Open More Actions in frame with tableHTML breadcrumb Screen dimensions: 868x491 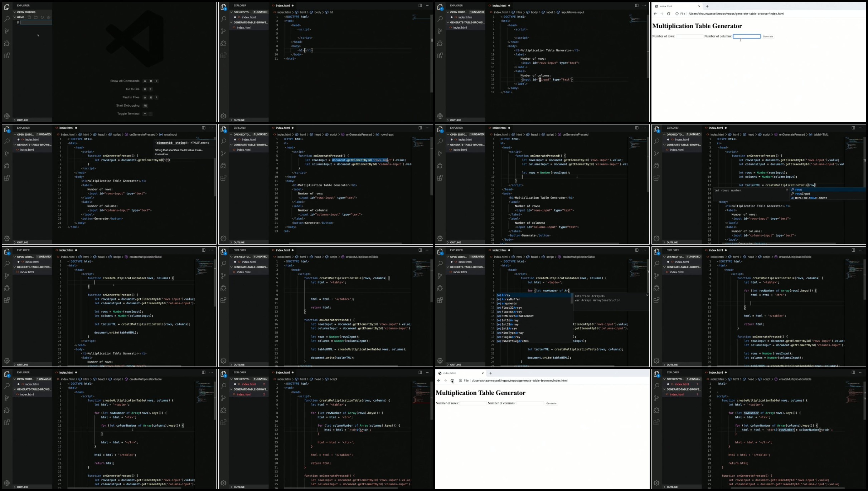[861, 128]
